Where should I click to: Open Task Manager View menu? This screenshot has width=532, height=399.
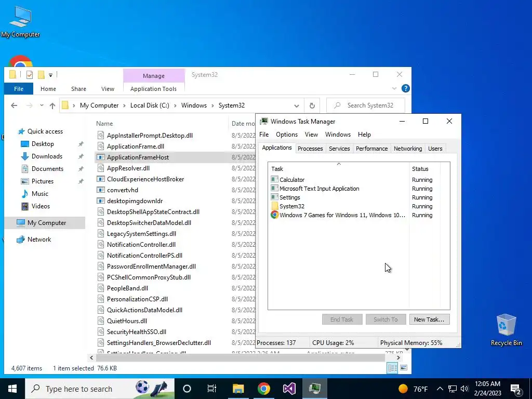coord(311,135)
